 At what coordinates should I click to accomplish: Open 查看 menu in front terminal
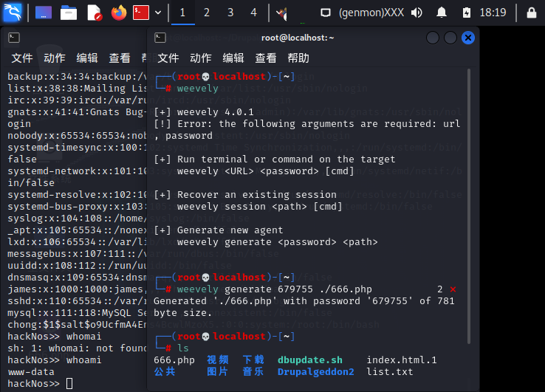[x=266, y=58]
